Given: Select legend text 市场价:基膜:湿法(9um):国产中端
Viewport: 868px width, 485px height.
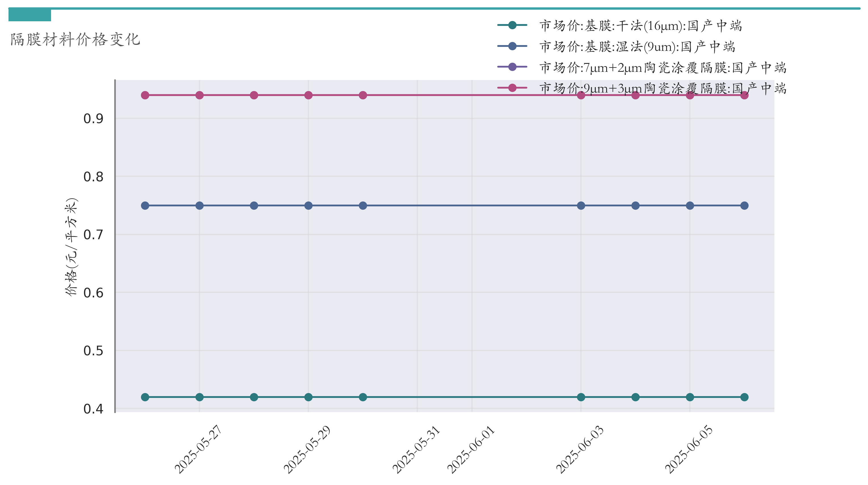Looking at the screenshot, I should (x=637, y=47).
